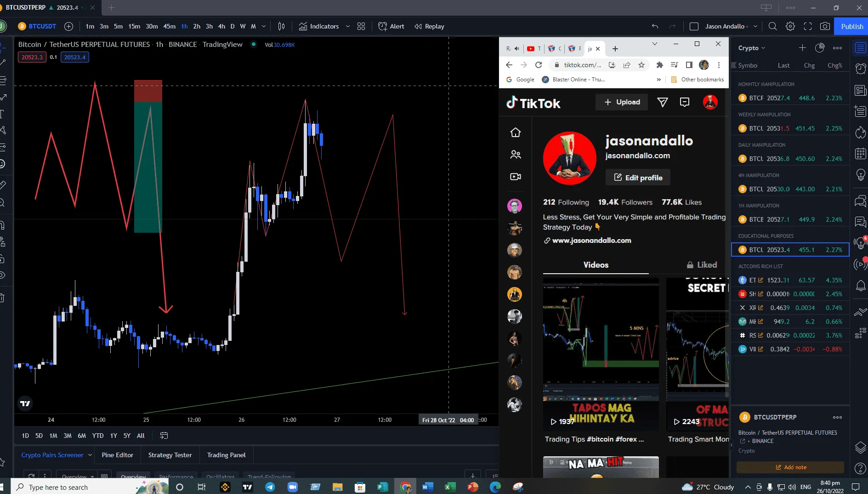Open TradingView app icon in taskbar
Screen dimensions: 868x494
(248, 487)
